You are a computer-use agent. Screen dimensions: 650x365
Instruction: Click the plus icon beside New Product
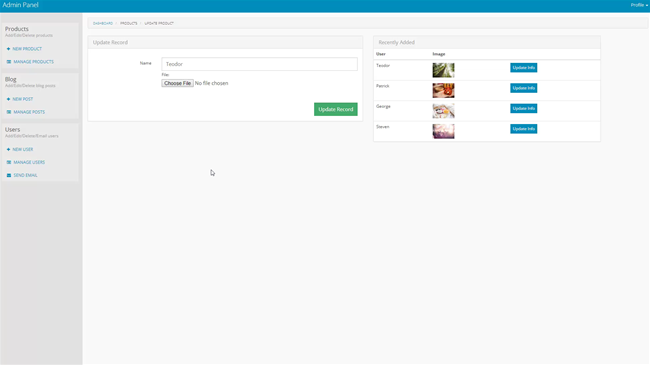point(8,49)
